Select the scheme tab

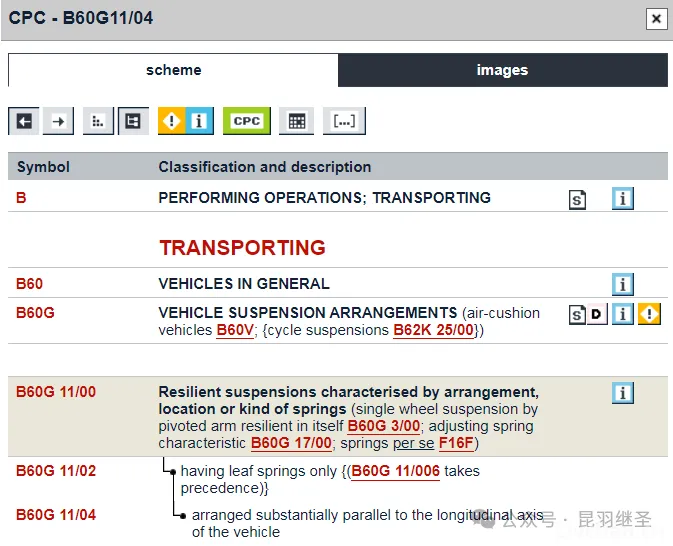(173, 70)
